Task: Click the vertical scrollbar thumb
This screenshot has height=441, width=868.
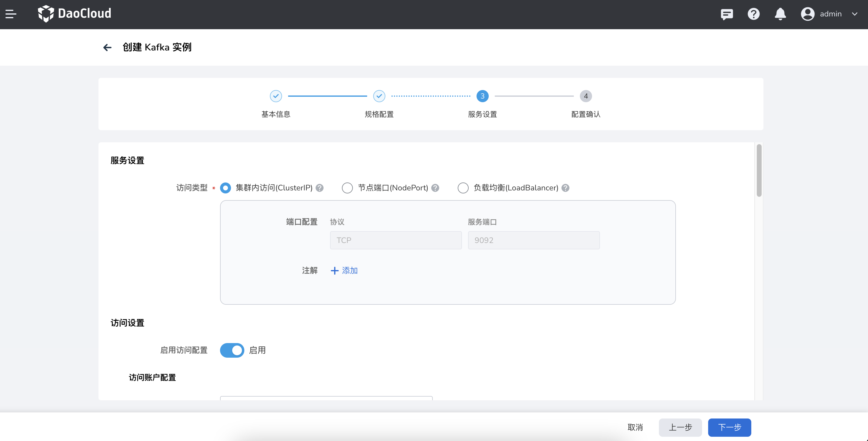Action: [759, 170]
